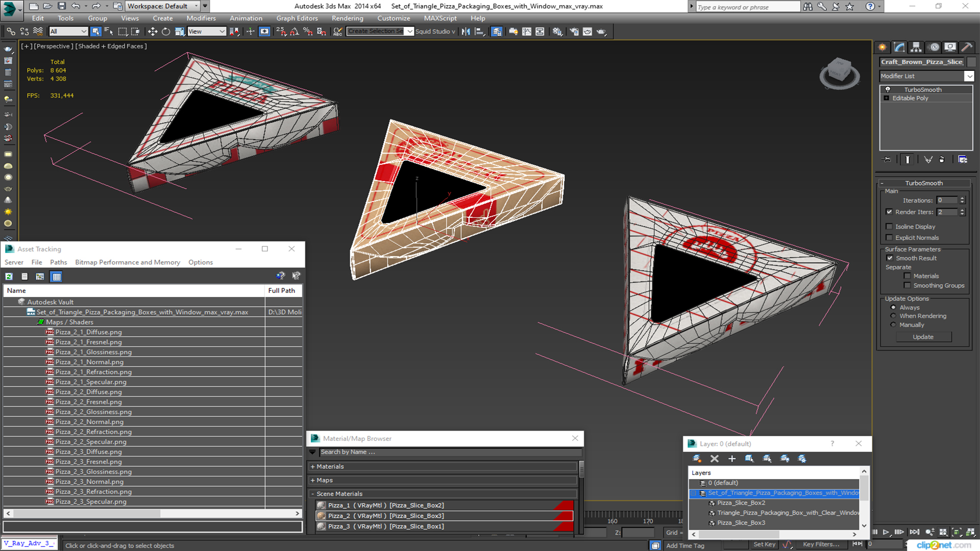Open the Hierarchy command panel tab

click(x=916, y=47)
